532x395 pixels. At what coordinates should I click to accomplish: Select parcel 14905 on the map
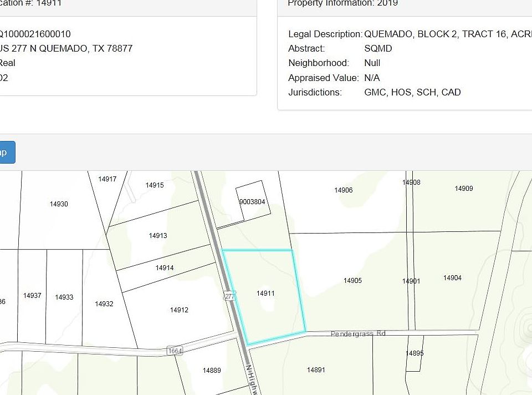pyautogui.click(x=352, y=280)
